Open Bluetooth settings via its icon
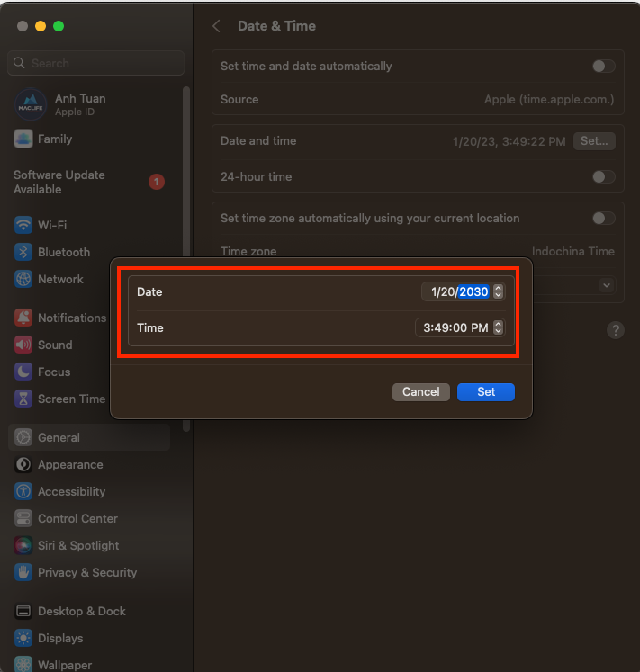Image resolution: width=640 pixels, height=672 pixels. point(23,252)
